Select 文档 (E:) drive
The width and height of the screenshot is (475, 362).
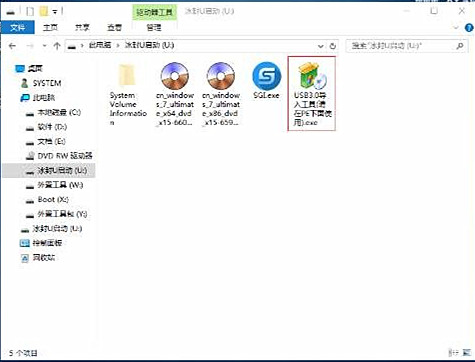click(46, 141)
